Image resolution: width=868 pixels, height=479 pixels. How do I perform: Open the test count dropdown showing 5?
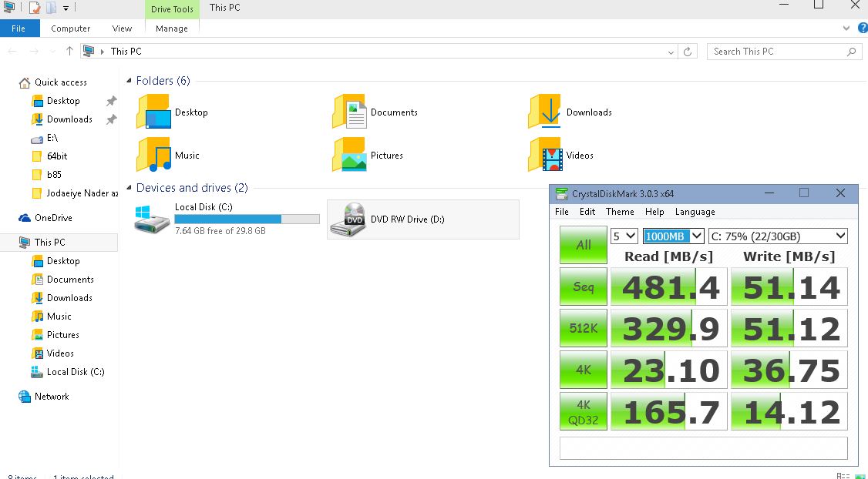(x=624, y=236)
